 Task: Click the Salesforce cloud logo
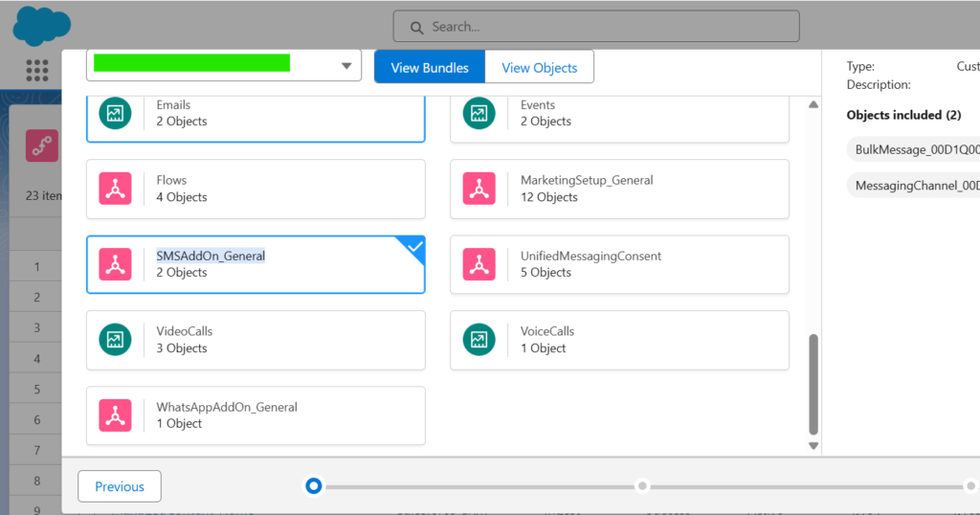point(41,26)
